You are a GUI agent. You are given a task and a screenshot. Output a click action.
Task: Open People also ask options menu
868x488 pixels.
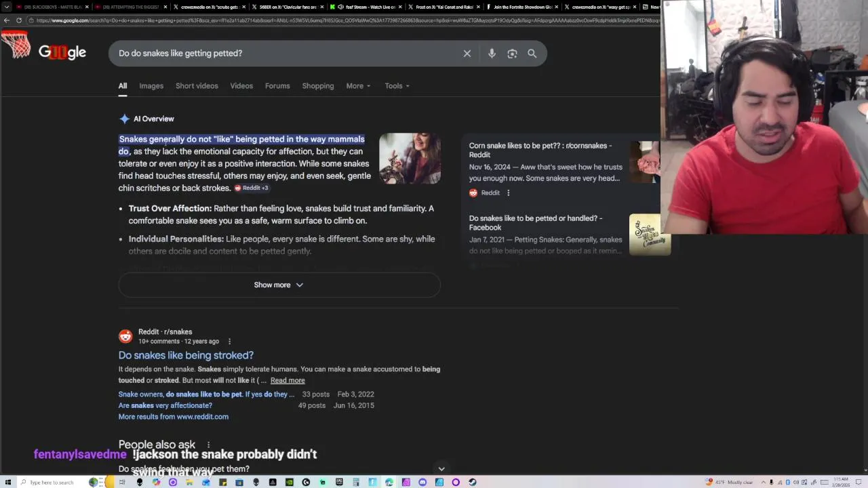click(208, 445)
